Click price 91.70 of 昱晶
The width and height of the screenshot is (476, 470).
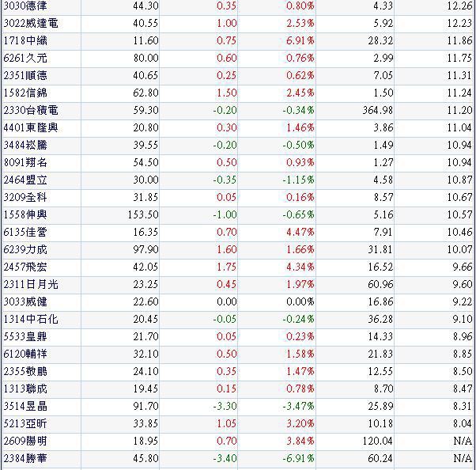[x=145, y=406]
